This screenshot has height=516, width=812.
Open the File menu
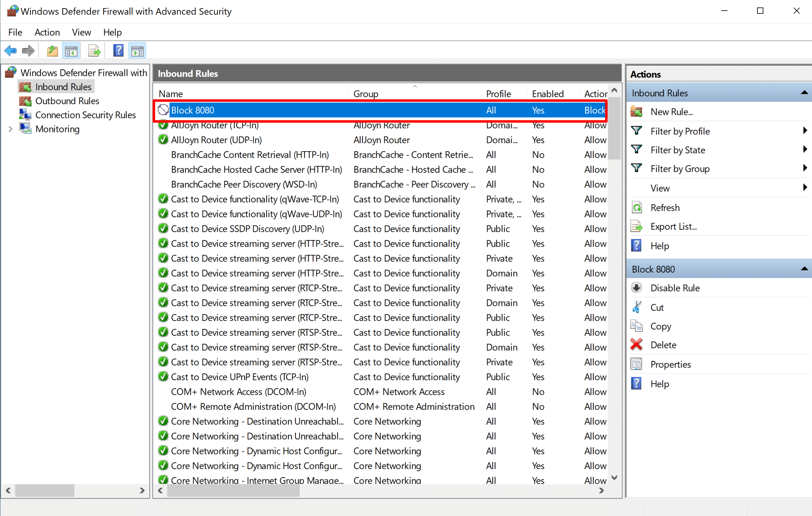click(15, 32)
